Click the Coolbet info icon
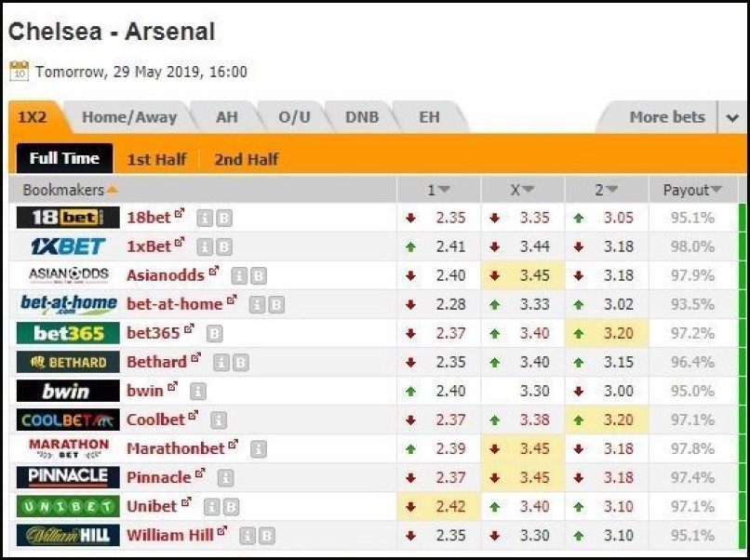 [219, 420]
